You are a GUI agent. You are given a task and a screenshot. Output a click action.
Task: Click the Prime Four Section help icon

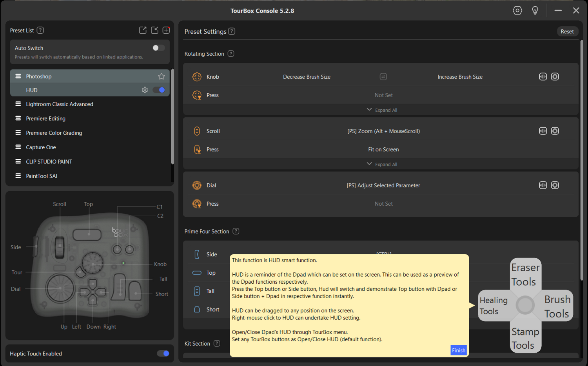[x=236, y=231]
